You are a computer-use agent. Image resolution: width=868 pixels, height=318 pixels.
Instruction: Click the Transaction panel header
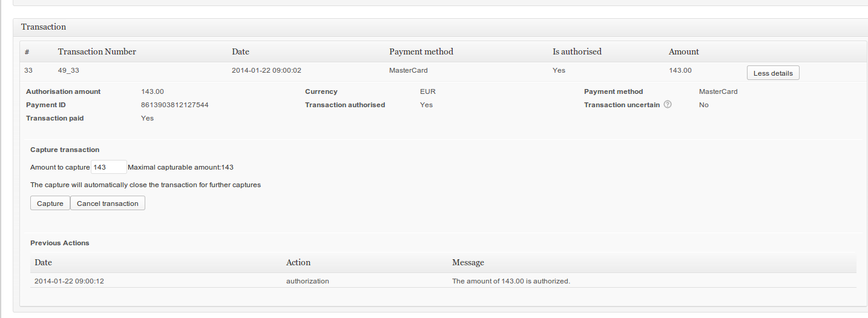(44, 27)
